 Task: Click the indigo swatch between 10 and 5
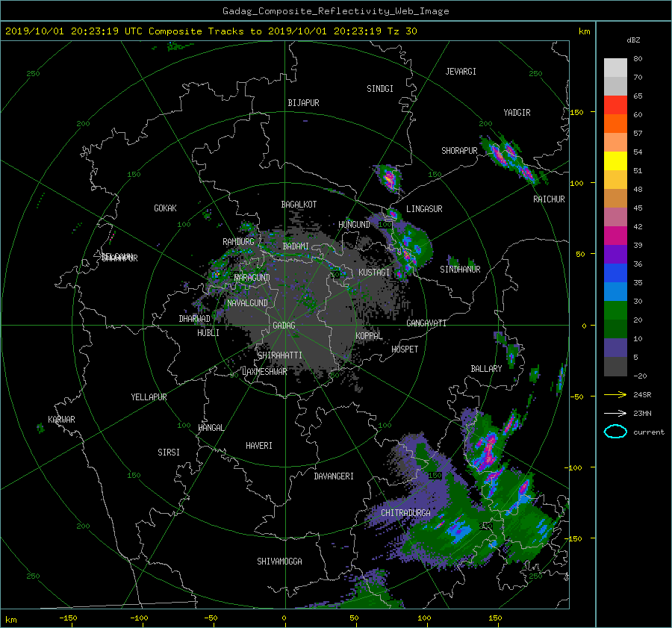615,348
